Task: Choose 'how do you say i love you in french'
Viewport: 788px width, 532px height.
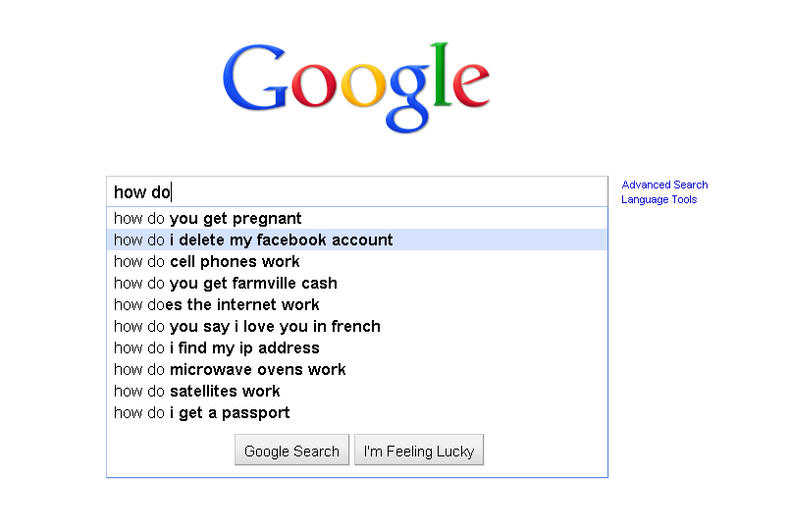Action: click(357, 326)
